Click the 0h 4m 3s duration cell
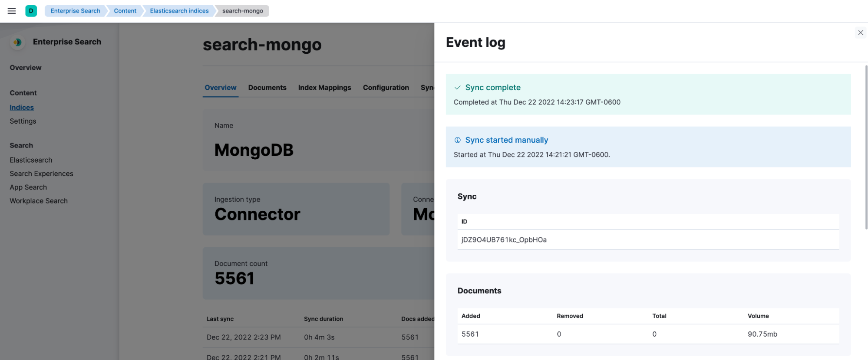This screenshot has height=360, width=868. 319,337
